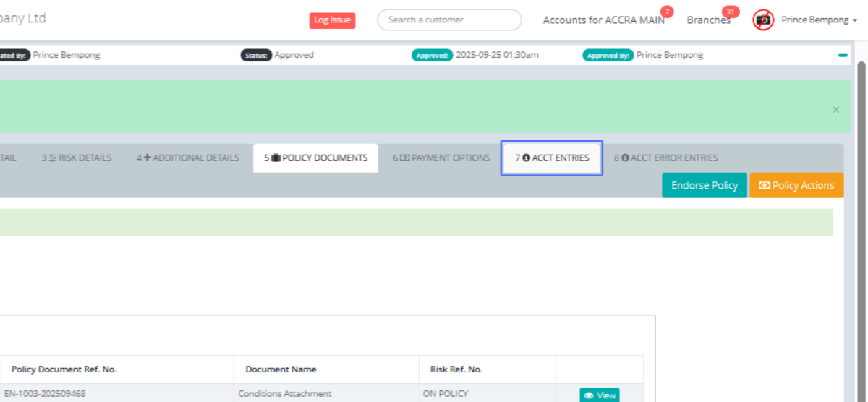Screen dimensions: 868x402
Task: Click the vertical page scrollbar
Action: (x=861, y=217)
